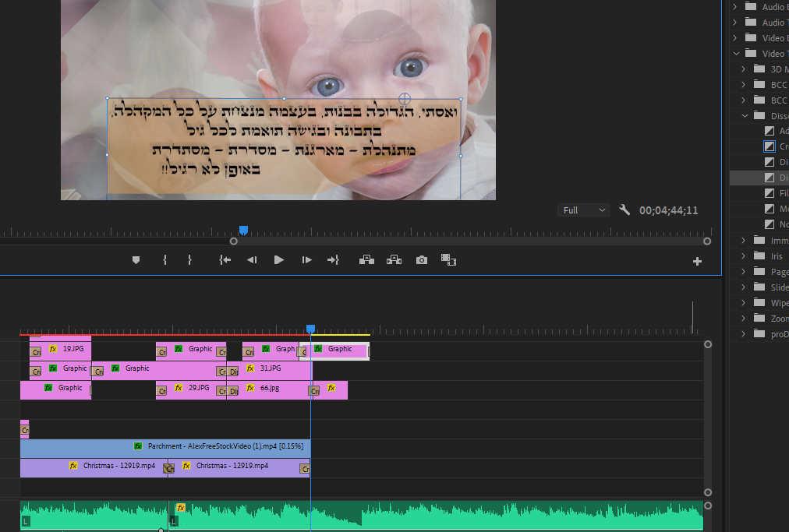Open the Button Editor plus icon

pos(697,262)
